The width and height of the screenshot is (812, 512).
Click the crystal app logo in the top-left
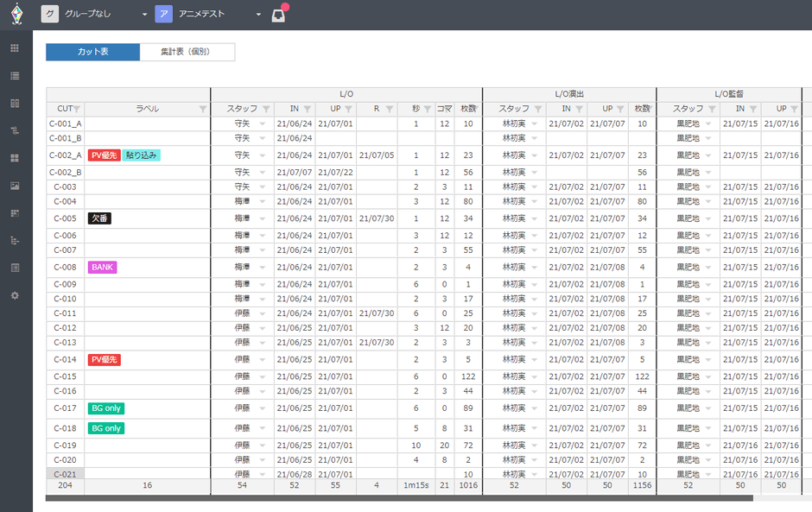(x=16, y=15)
